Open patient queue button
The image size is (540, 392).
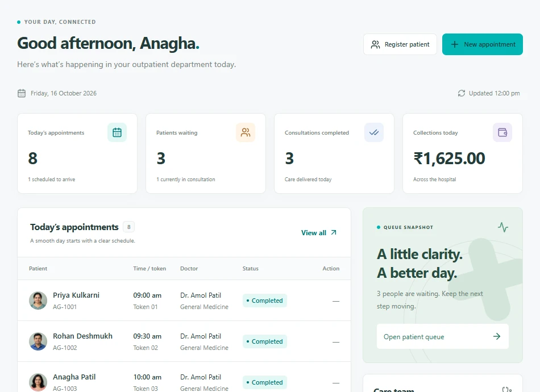click(442, 336)
